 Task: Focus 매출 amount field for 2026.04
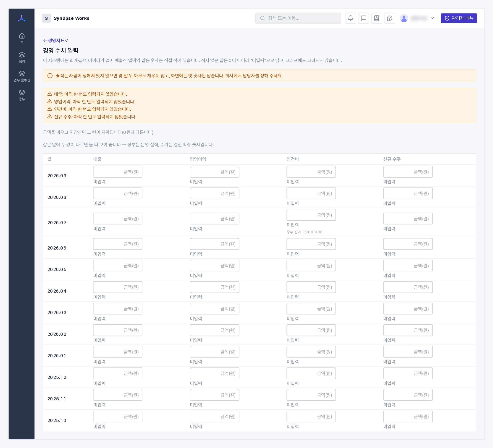[118, 287]
